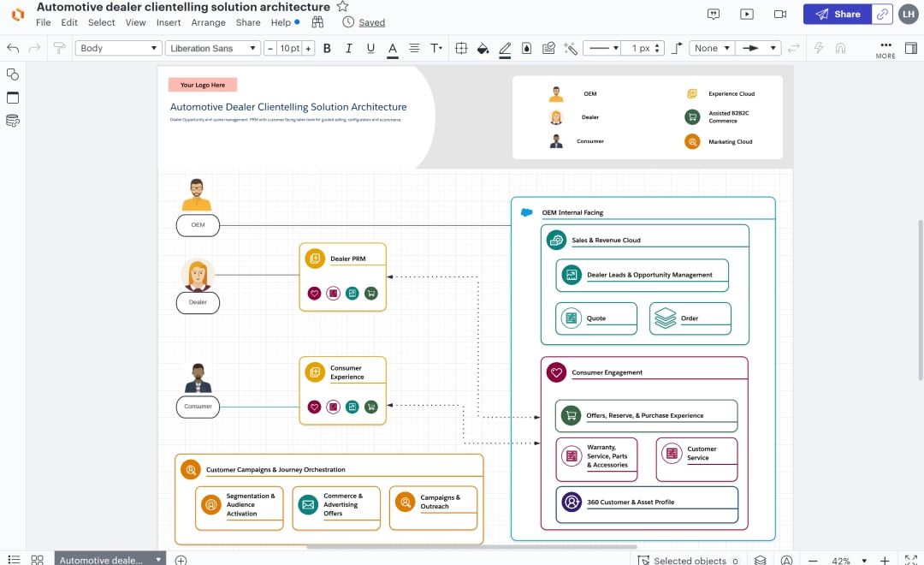The width and height of the screenshot is (924, 565).
Task: Click the fill color bucket icon
Action: tap(483, 49)
